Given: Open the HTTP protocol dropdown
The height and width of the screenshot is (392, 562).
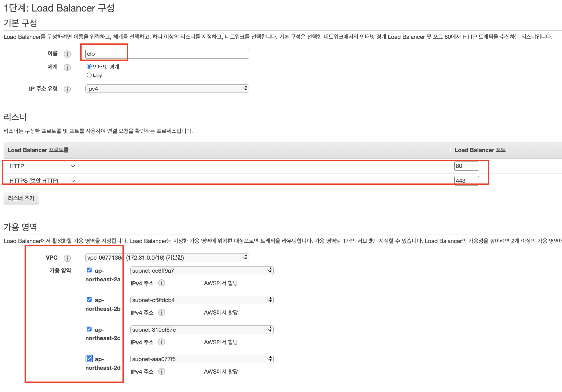Looking at the screenshot, I should click(42, 166).
